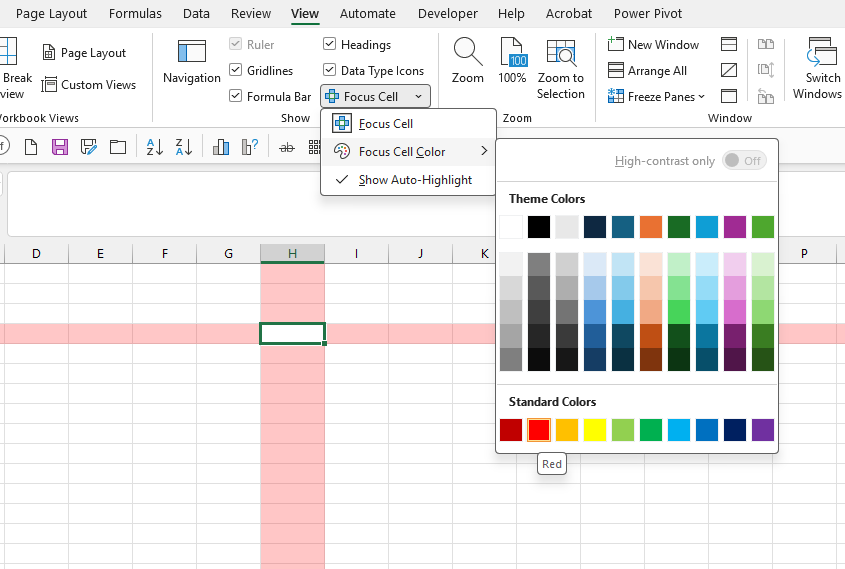Select the Purple standard color swatch
The image size is (845, 569).
(x=763, y=430)
